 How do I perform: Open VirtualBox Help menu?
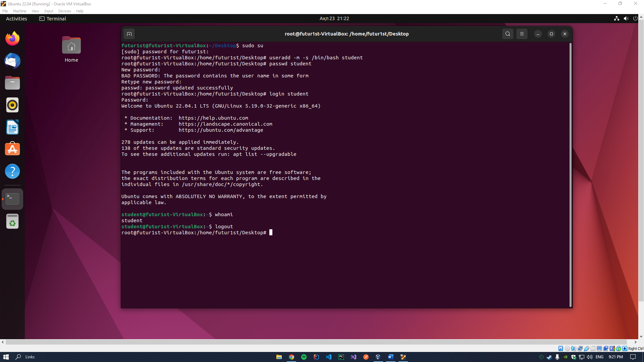(79, 11)
